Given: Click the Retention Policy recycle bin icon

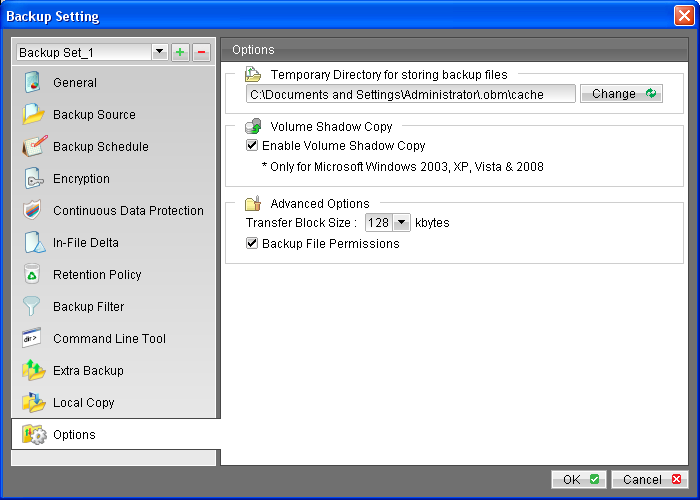Looking at the screenshot, I should pos(33,275).
